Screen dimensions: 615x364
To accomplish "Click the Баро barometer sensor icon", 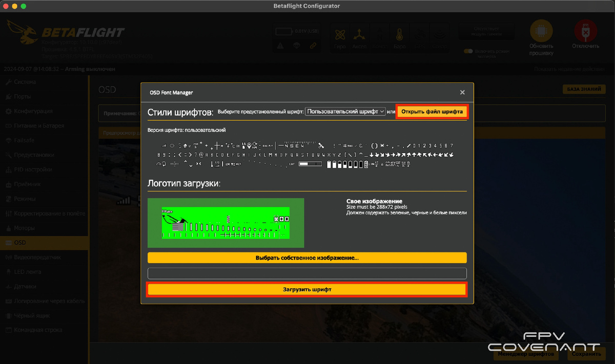I will [x=400, y=38].
